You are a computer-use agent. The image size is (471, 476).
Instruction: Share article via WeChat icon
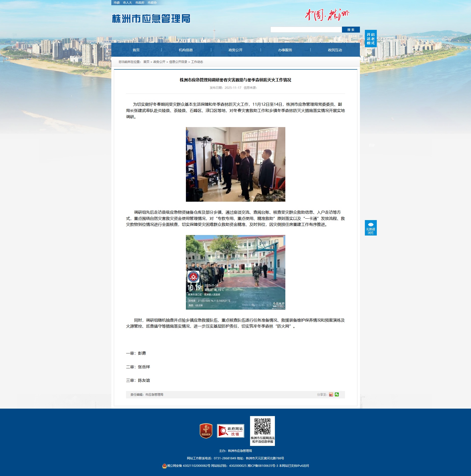337,394
